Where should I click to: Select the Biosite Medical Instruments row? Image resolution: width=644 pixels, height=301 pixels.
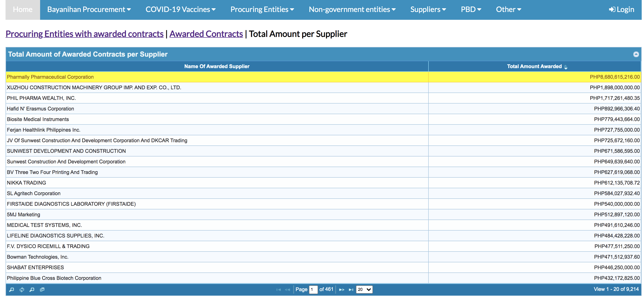pyautogui.click(x=323, y=119)
